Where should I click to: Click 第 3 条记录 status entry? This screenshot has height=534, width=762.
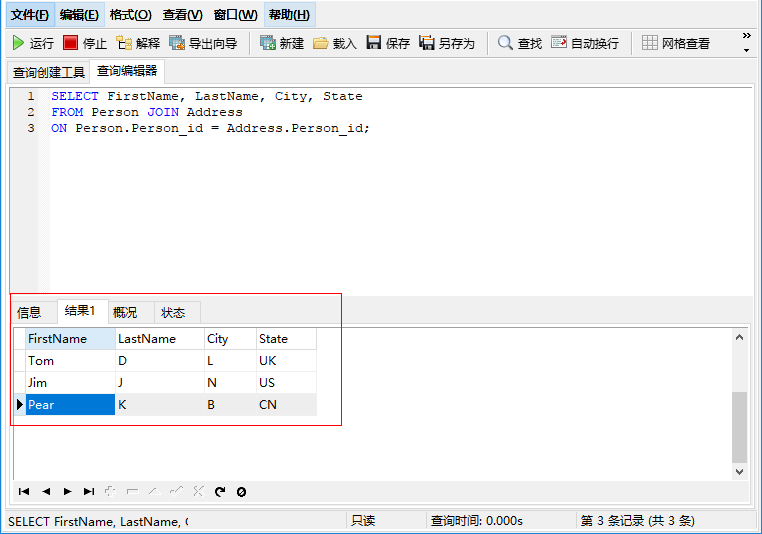coord(638,521)
